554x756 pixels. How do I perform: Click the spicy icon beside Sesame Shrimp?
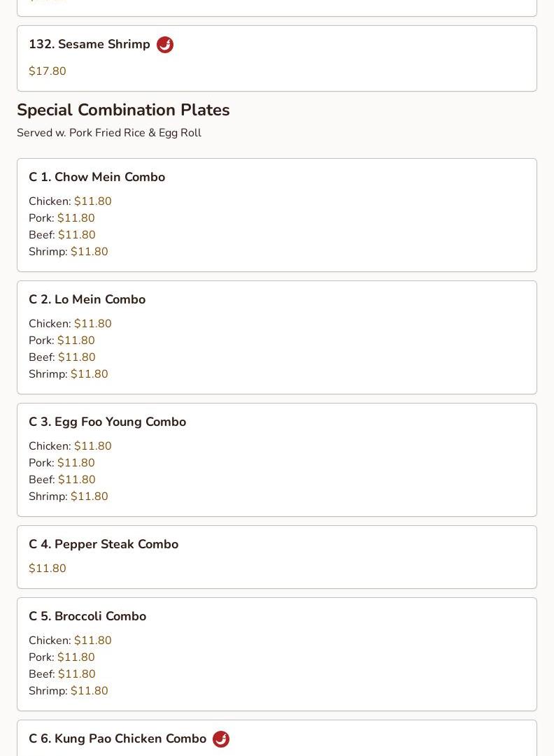pos(165,45)
